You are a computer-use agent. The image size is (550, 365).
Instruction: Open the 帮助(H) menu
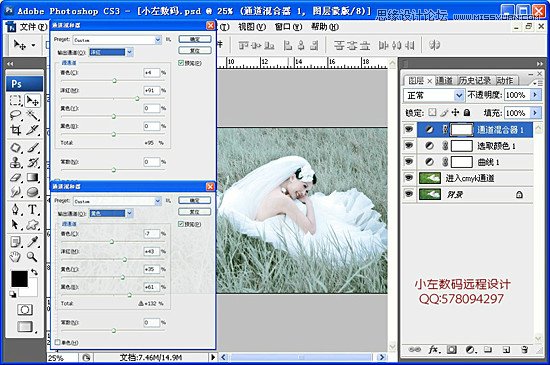click(x=325, y=27)
